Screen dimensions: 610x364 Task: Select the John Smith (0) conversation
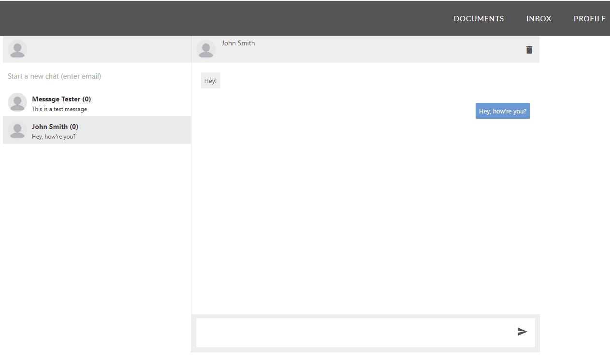click(x=55, y=127)
